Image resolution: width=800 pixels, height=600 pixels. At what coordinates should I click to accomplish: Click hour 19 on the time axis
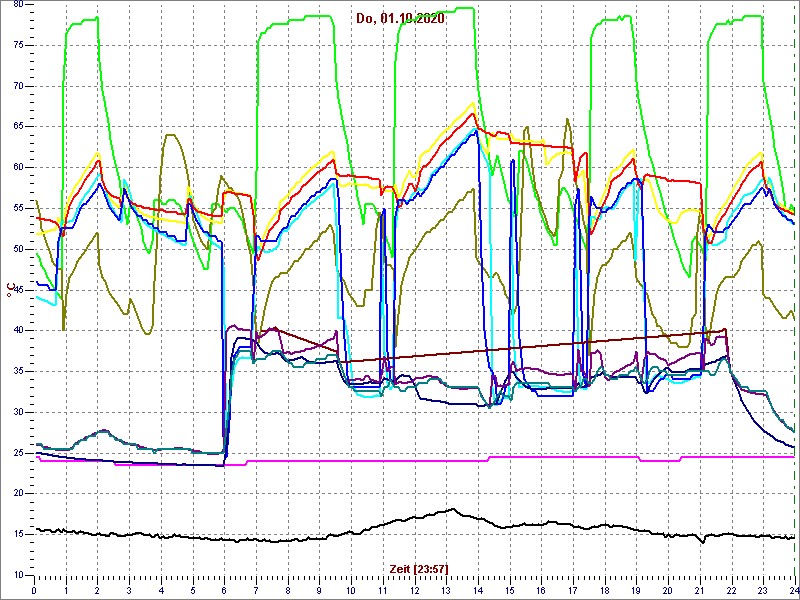[x=637, y=590]
